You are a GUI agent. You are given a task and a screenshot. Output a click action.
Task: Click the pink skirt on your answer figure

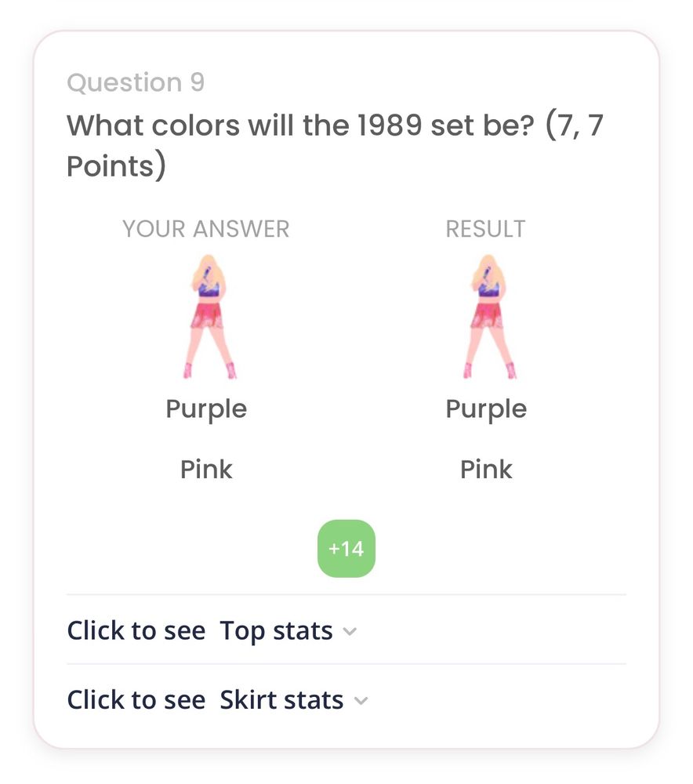(207, 315)
